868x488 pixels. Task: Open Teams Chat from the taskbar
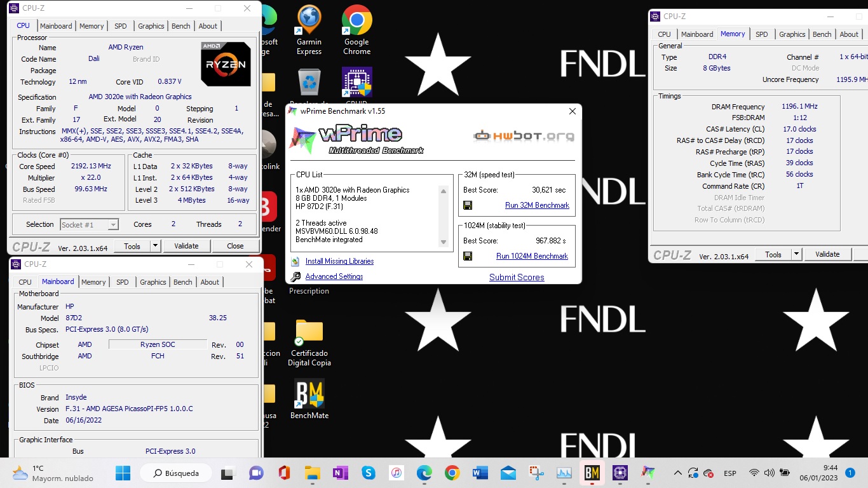tap(256, 473)
